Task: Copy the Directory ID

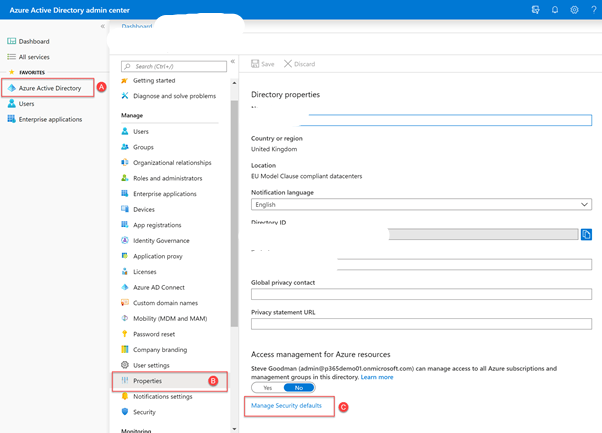Action: tap(586, 234)
